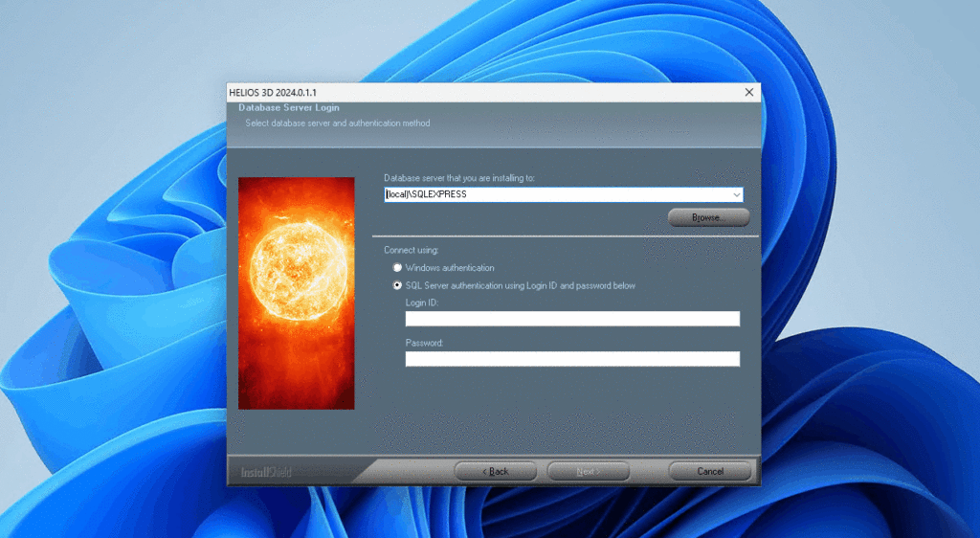Screen dimensions: 980x538
Task: Close the HELIOS 3D installer window
Action: (x=748, y=93)
